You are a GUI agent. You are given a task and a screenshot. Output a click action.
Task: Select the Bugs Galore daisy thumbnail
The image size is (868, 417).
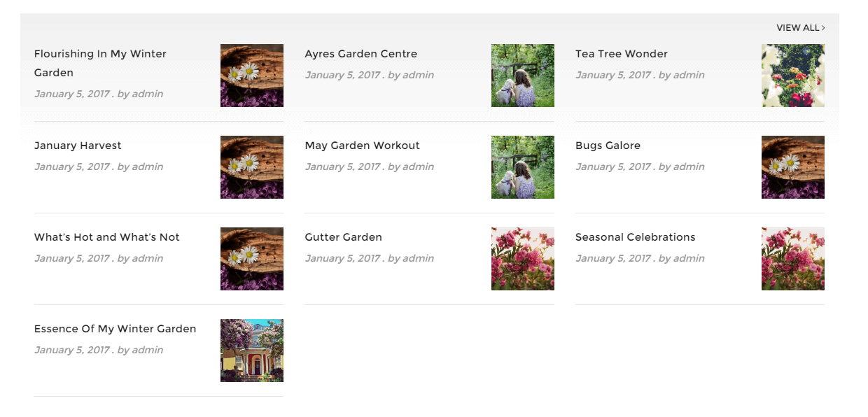coord(793,167)
